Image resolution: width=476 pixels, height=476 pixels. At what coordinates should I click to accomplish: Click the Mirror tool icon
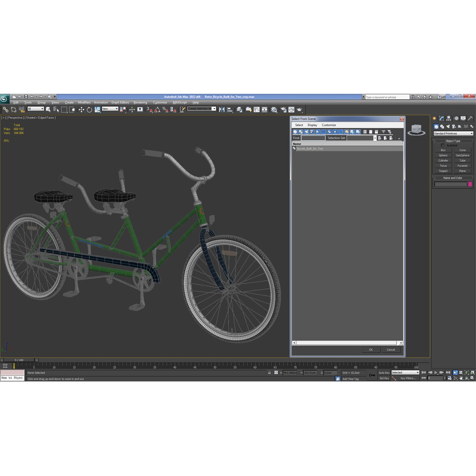coord(222,110)
